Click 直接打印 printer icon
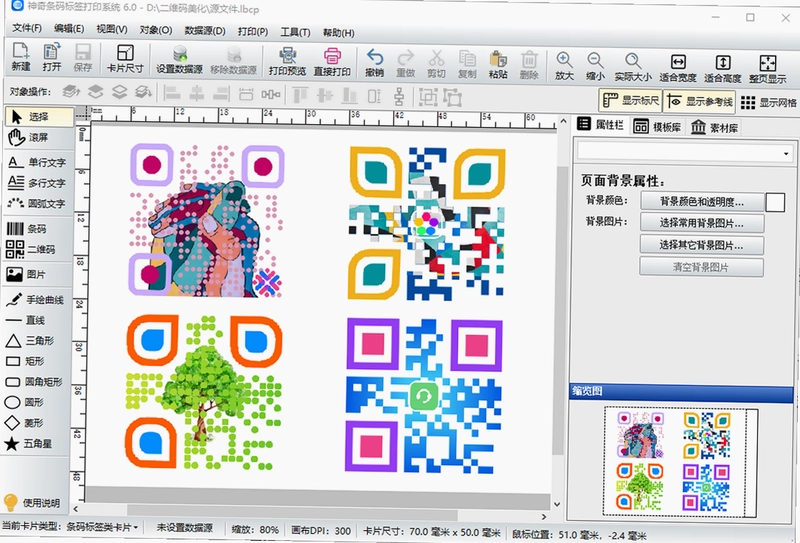 pos(332,61)
